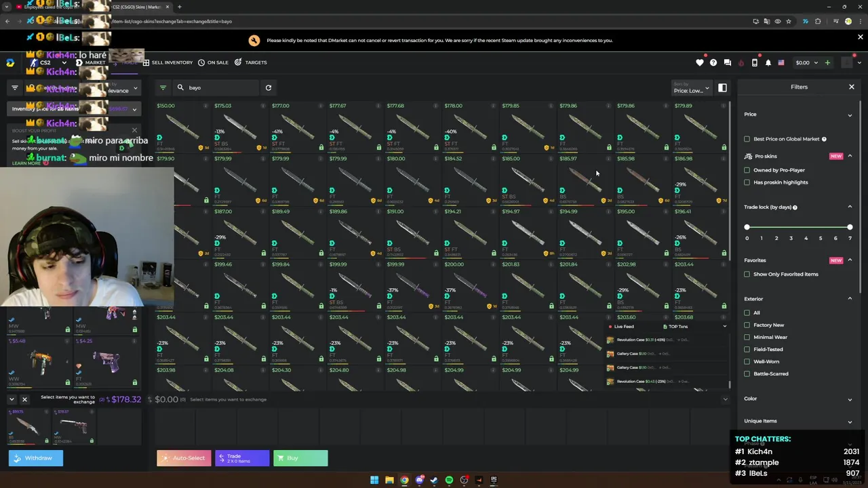Click the bayo search field
Image resolution: width=868 pixels, height=488 pixels.
[217, 87]
